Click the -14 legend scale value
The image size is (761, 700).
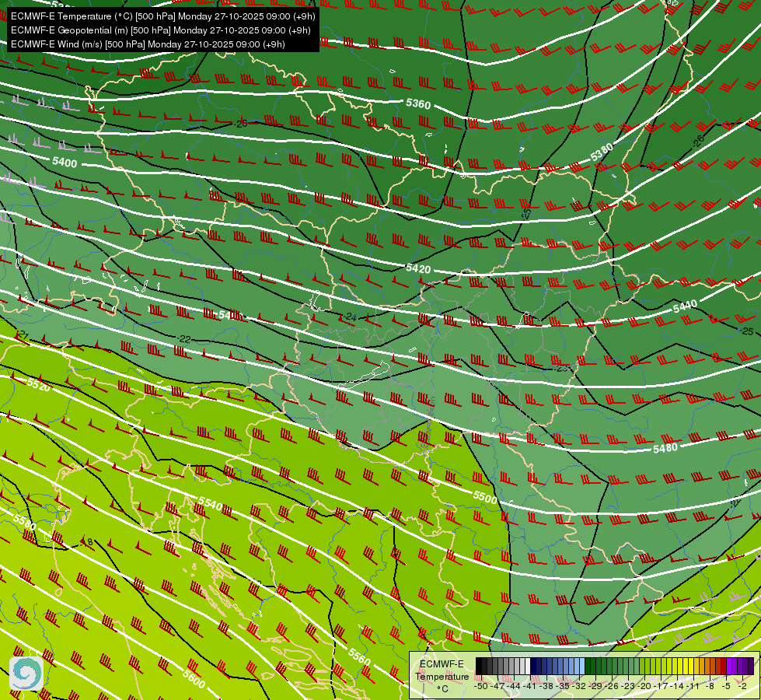coord(677,686)
